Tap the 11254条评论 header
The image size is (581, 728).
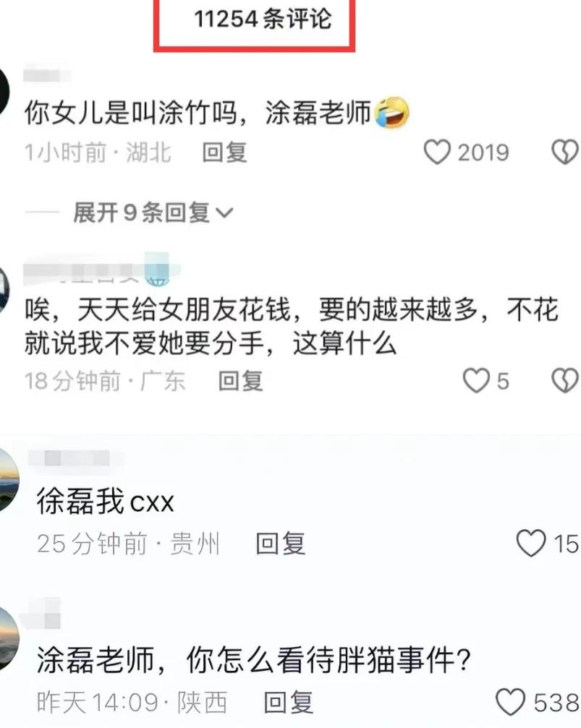coord(263,20)
